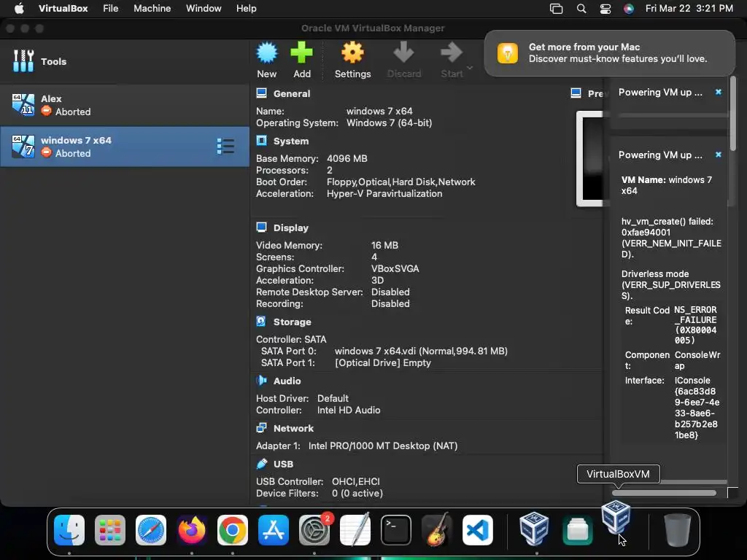
Task: Click the Stage Manager icon in menu bar
Action: (x=556, y=9)
